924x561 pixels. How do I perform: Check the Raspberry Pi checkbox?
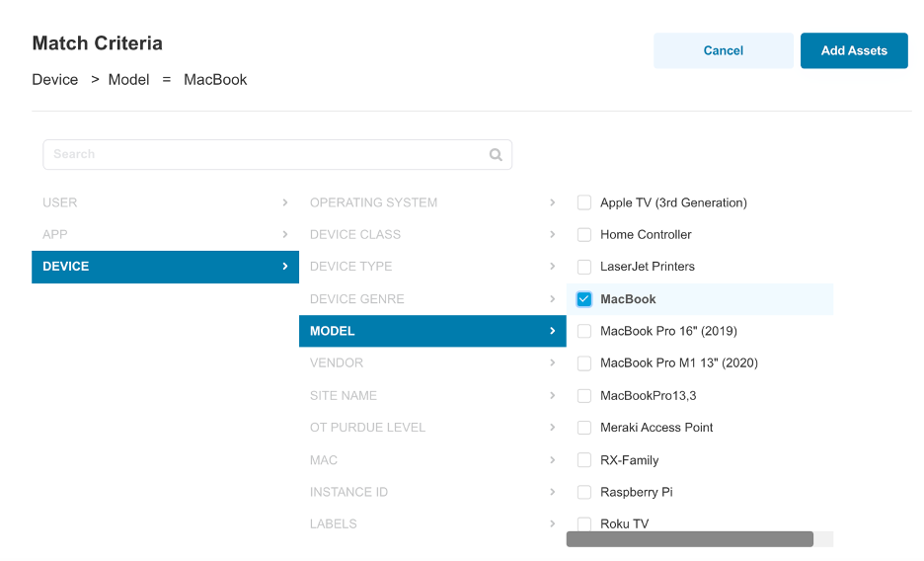pyautogui.click(x=584, y=492)
